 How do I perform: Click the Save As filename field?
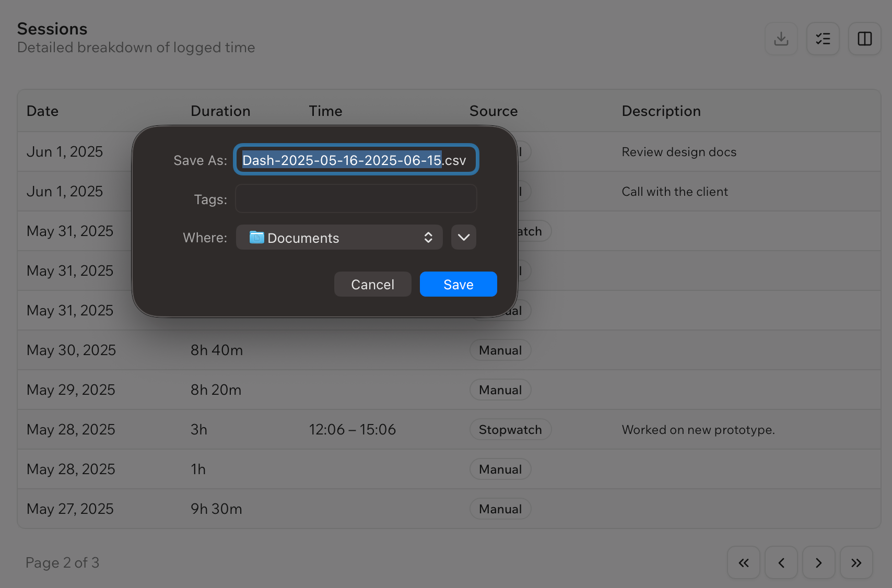(x=356, y=160)
